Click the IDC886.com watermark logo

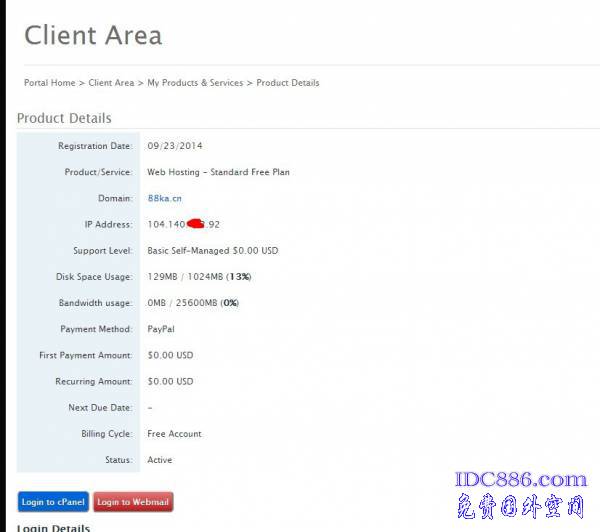pos(520,481)
